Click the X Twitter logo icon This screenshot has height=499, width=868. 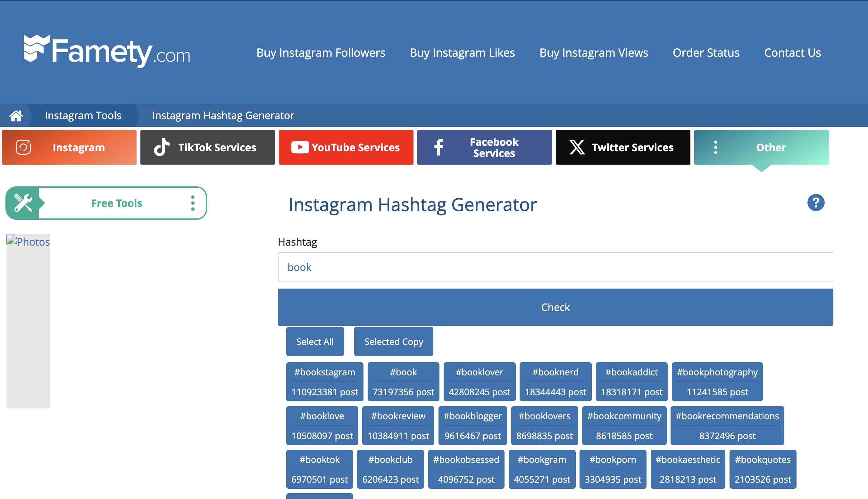click(x=577, y=147)
